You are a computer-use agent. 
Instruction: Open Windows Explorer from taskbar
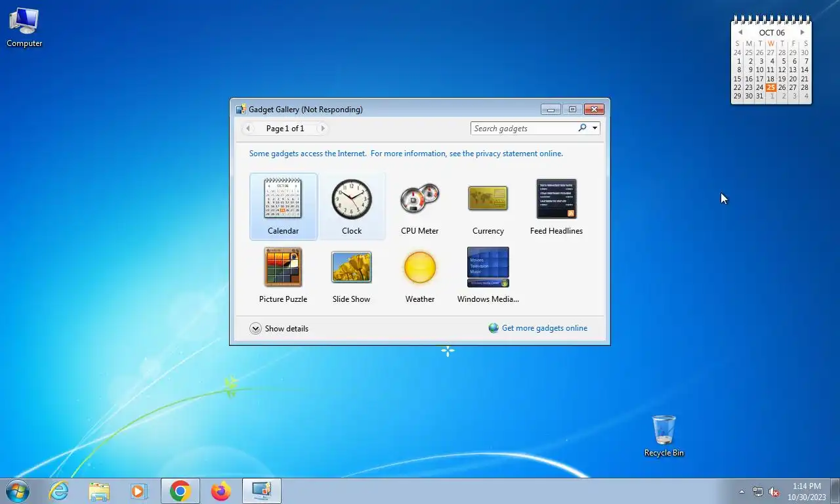point(99,491)
